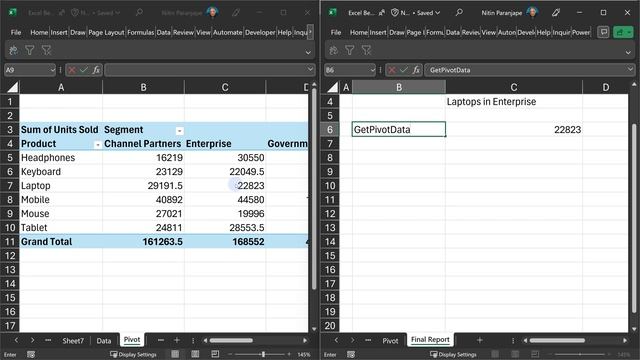Click Refresh All icon in right window toolbar

coord(333,50)
